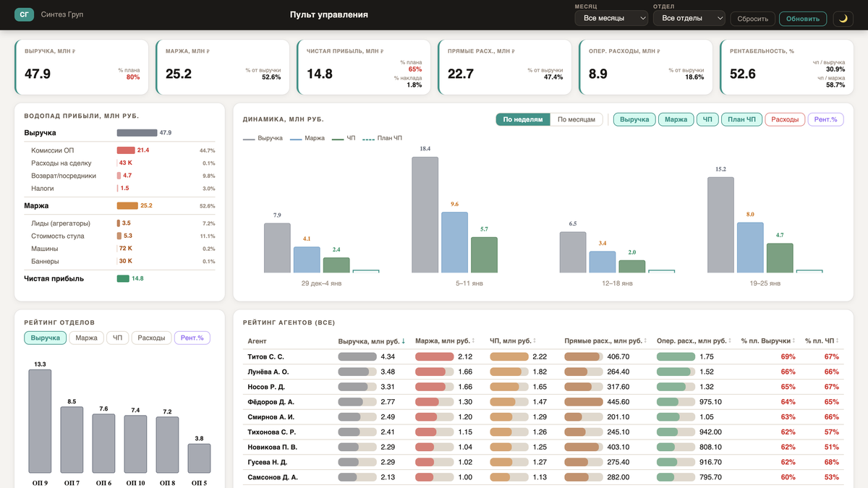This screenshot has width=868, height=488.
Task: Click the 9.6 margin bar for 5–11 янв
Action: point(454,242)
